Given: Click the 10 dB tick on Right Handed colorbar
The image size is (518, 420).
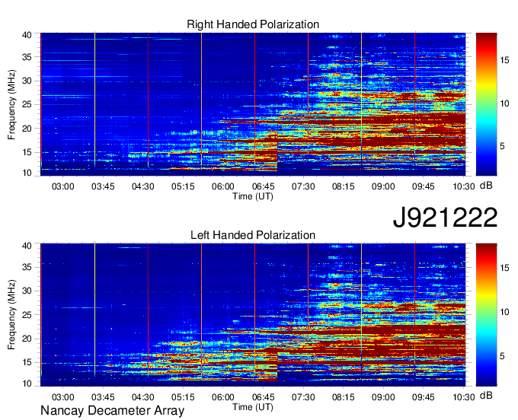Looking at the screenshot, I should click(504, 103).
